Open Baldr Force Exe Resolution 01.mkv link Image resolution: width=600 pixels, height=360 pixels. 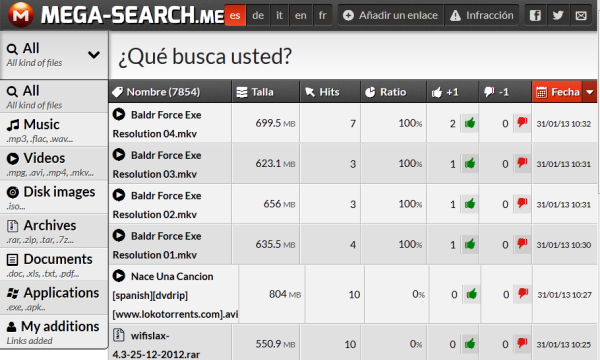click(x=157, y=245)
